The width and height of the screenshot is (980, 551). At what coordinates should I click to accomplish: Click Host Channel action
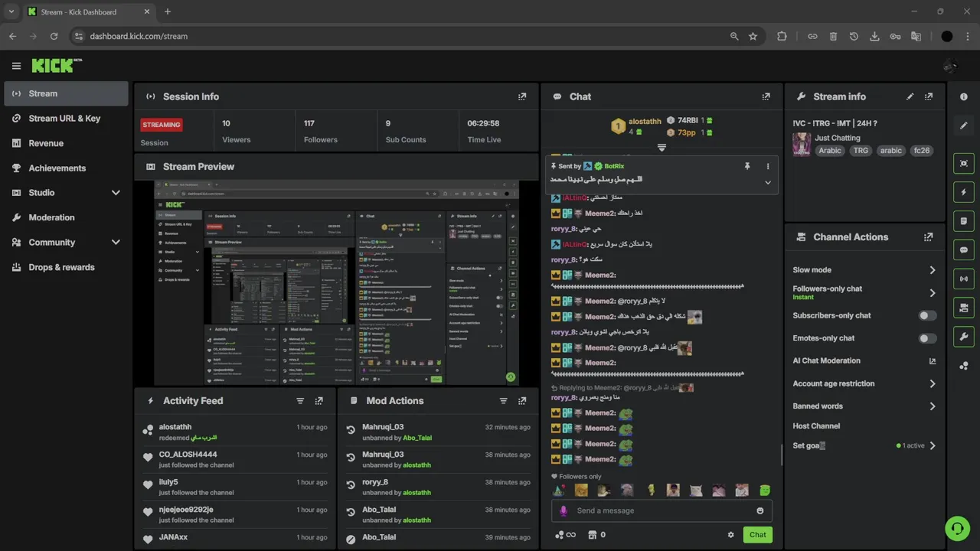pos(816,426)
